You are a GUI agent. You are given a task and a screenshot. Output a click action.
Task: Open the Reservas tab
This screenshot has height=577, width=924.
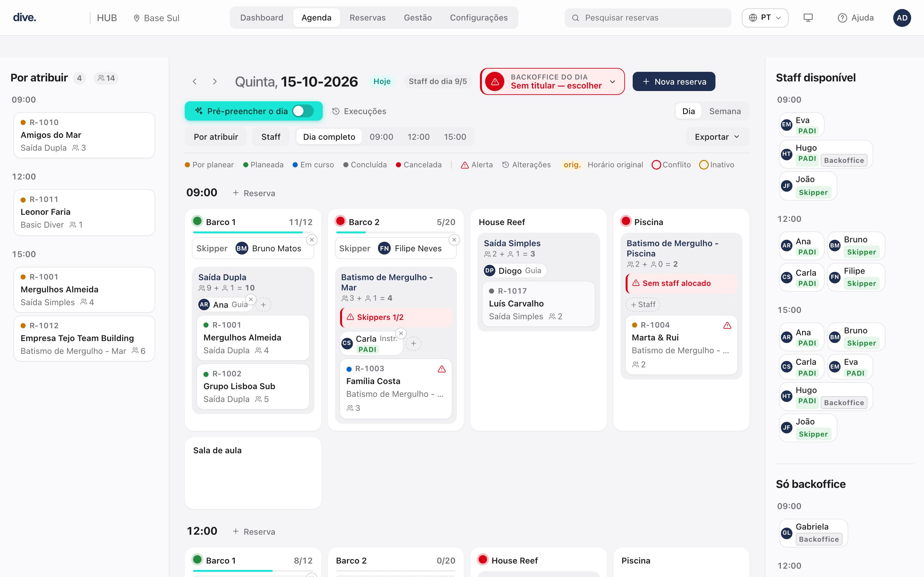pyautogui.click(x=367, y=18)
